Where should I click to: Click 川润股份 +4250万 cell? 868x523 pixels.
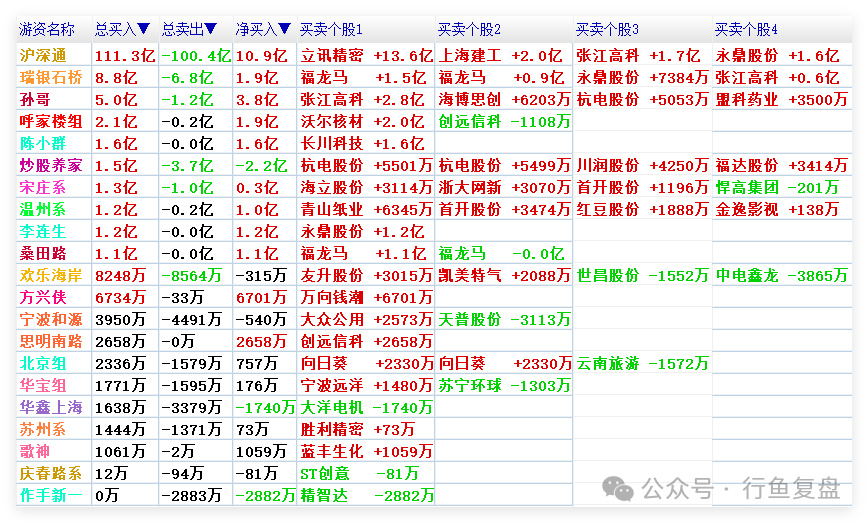tap(643, 165)
